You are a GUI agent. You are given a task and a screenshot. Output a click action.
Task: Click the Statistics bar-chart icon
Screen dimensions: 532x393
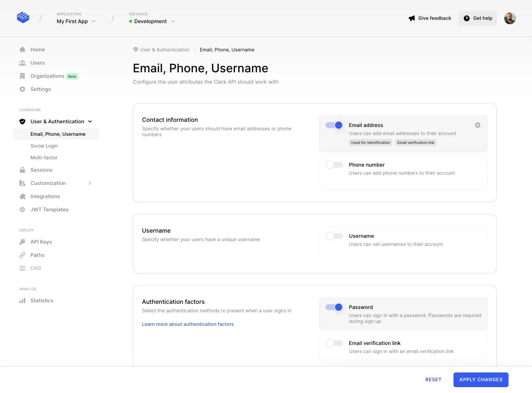(x=22, y=300)
